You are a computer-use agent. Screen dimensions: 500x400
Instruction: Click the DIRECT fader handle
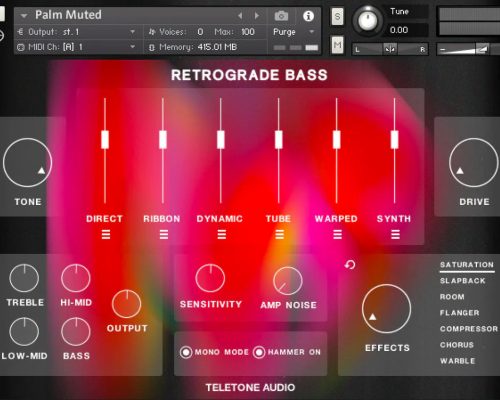tap(105, 139)
